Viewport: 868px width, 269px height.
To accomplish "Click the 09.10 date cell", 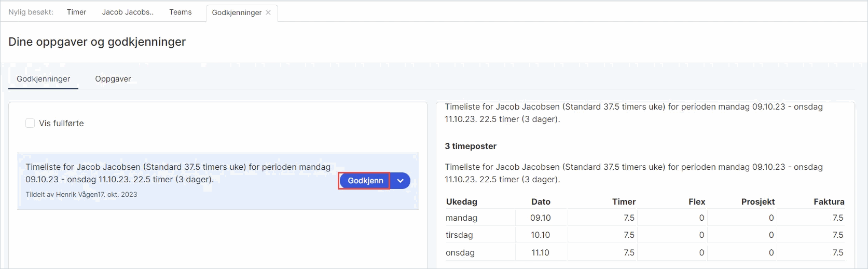I will pos(541,218).
